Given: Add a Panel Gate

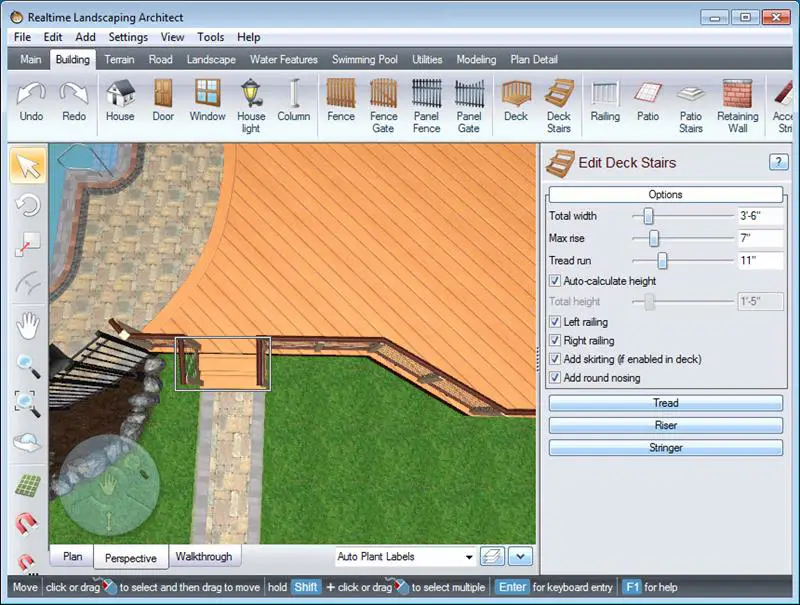Looking at the screenshot, I should [x=469, y=107].
